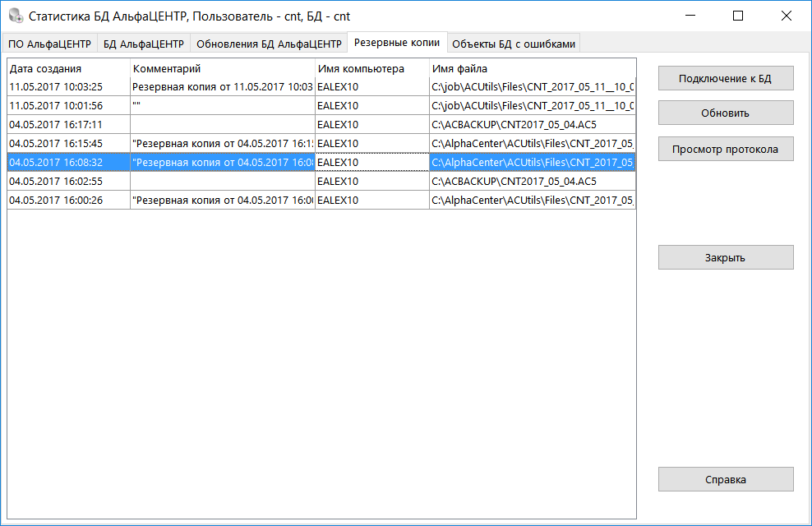The height and width of the screenshot is (526, 812).
Task: Click the application icon in title bar
Action: (16, 16)
